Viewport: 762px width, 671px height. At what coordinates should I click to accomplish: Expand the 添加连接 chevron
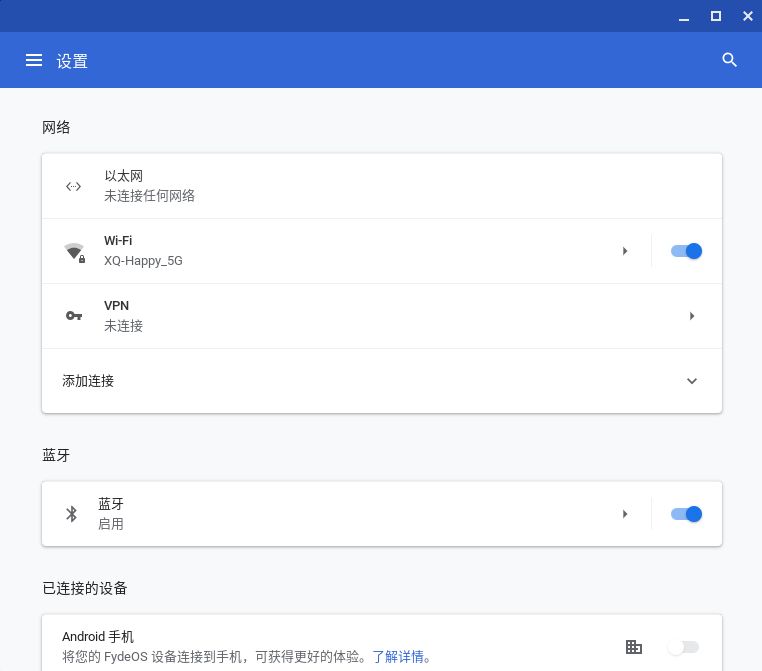click(691, 381)
